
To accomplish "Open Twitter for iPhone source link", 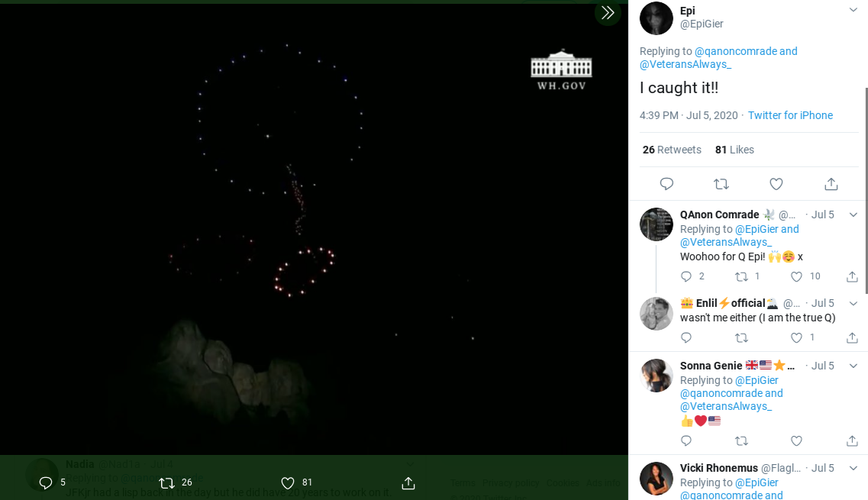I will click(x=790, y=115).
